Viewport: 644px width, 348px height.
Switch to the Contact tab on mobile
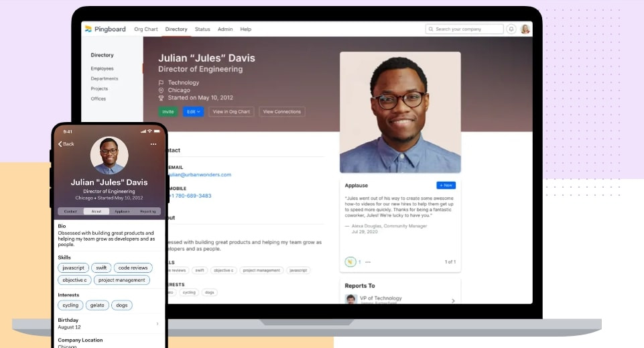click(70, 211)
